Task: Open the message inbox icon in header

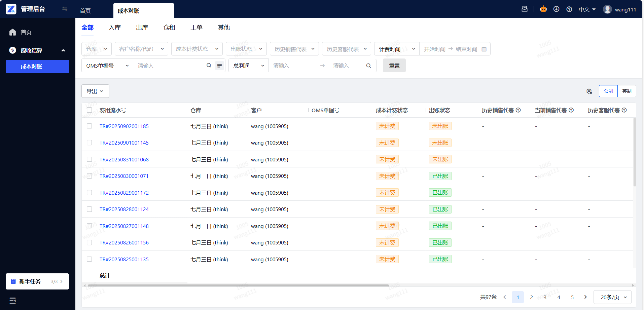Action: point(525,9)
